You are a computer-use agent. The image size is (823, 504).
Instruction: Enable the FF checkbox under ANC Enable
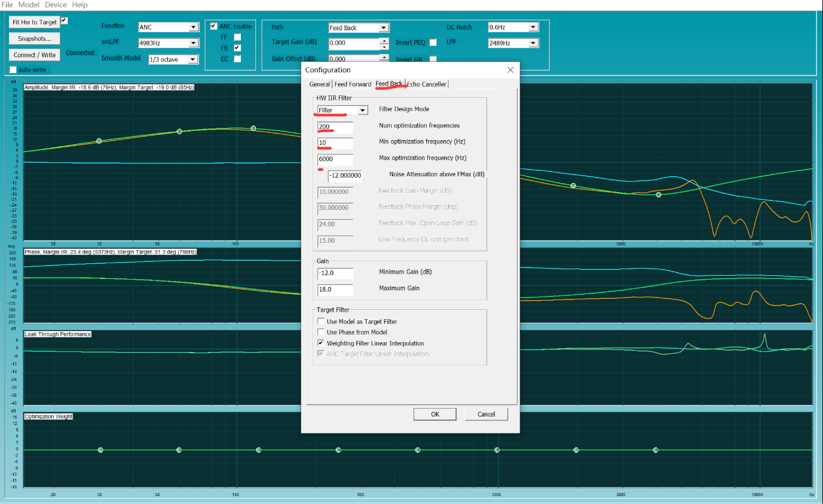(238, 38)
